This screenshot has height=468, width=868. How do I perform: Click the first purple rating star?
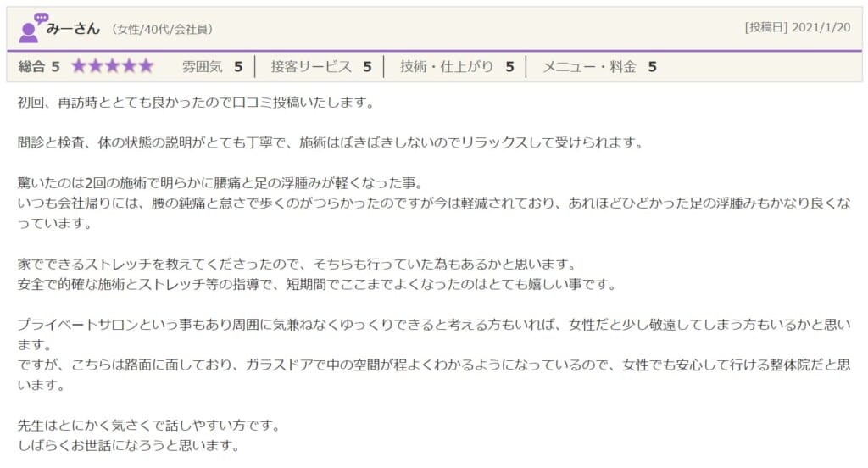pos(79,66)
